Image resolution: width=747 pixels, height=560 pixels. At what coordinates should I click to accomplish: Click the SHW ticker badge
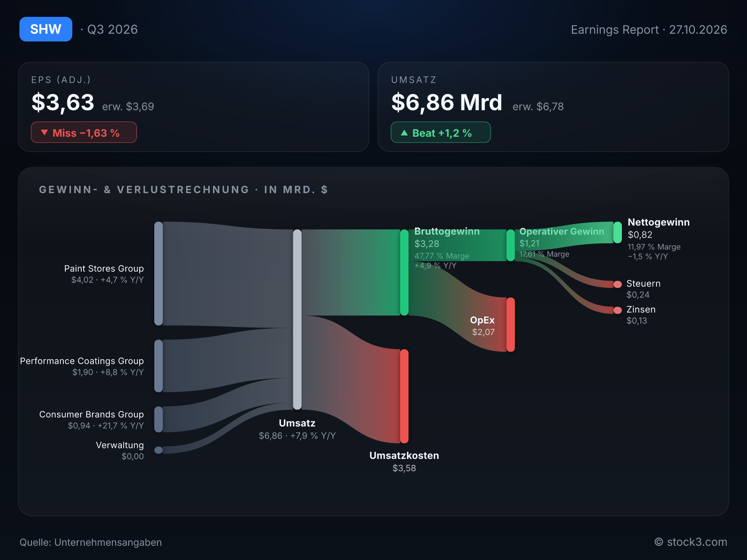click(46, 29)
